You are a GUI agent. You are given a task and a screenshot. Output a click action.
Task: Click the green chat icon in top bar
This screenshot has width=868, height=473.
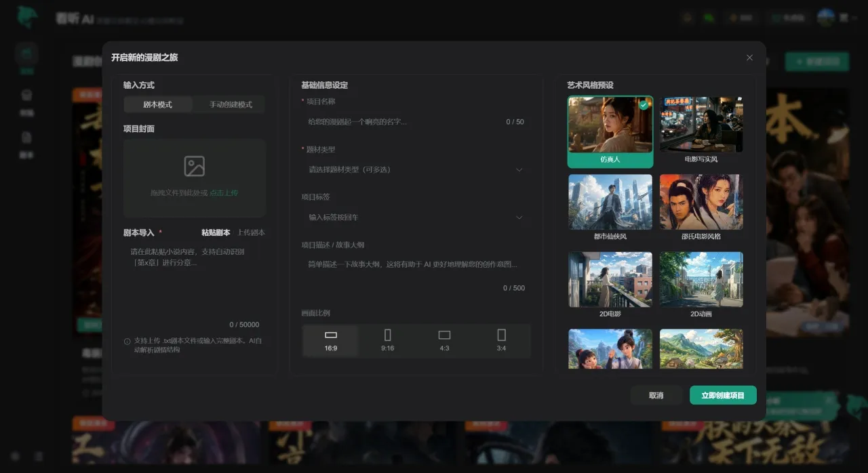click(x=709, y=18)
